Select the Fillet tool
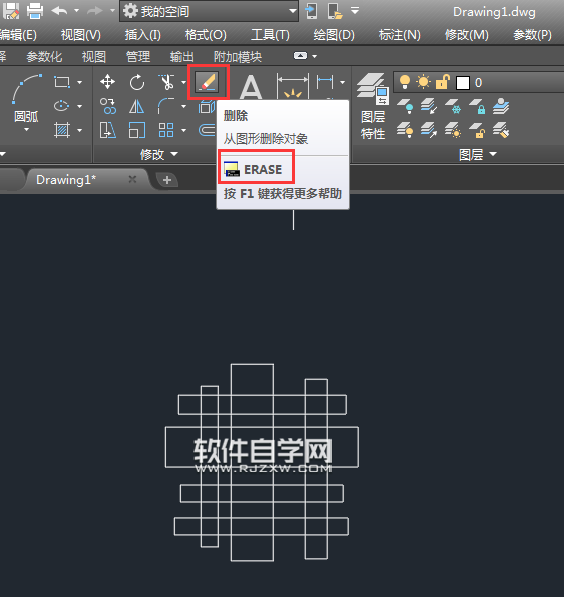This screenshot has height=597, width=564. pos(166,106)
